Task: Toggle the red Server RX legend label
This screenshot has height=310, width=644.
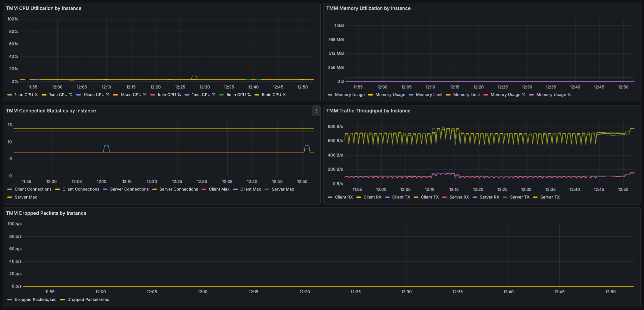Action: pyautogui.click(x=459, y=197)
